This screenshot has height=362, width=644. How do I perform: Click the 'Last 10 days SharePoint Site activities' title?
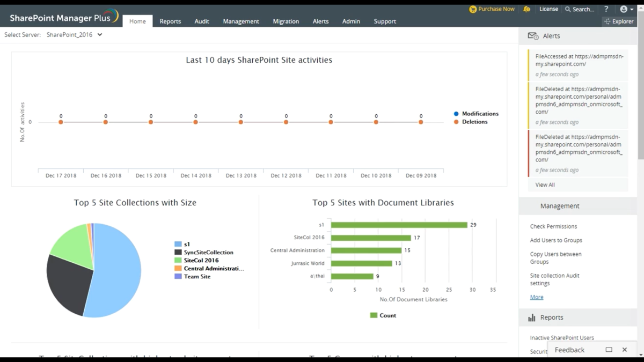259,60
